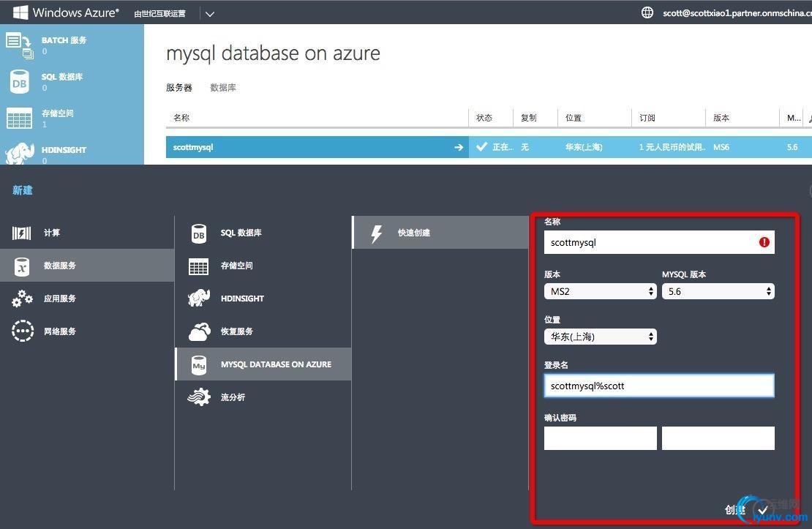Click the BATCH 服务 sidebar label
Screen dimensions: 812x529
click(64, 40)
